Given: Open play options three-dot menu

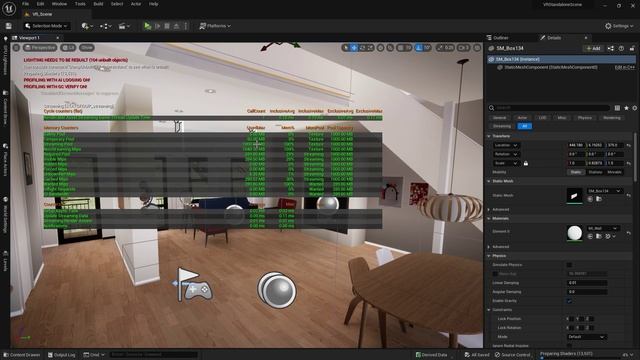Looking at the screenshot, I should pos(186,26).
